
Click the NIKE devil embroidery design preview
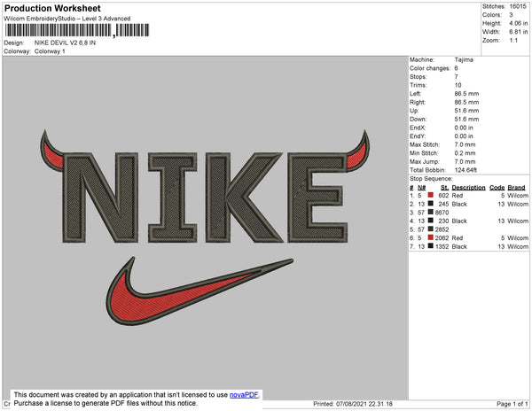pos(205,227)
